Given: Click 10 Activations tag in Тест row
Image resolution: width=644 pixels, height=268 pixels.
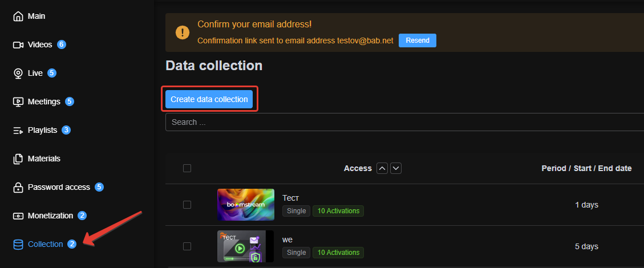Looking at the screenshot, I should point(338,211).
